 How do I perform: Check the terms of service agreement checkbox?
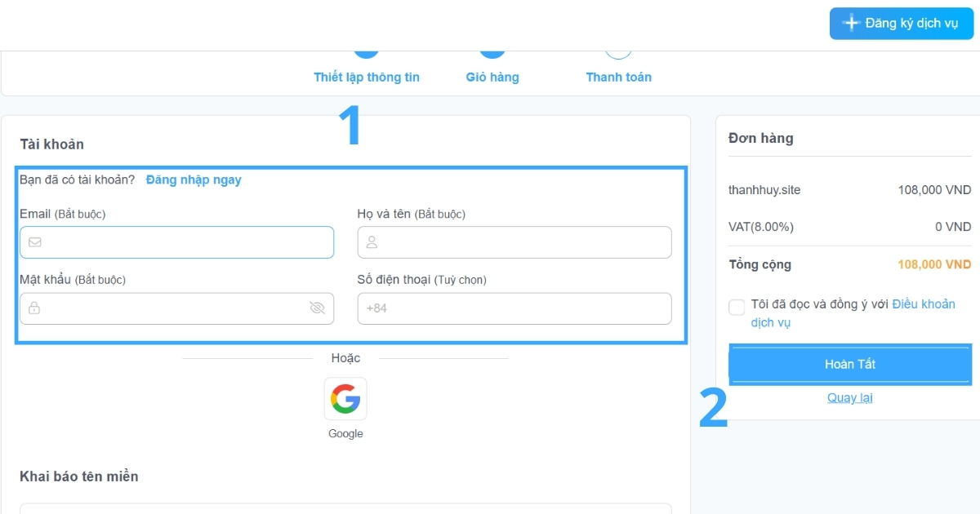(x=737, y=307)
